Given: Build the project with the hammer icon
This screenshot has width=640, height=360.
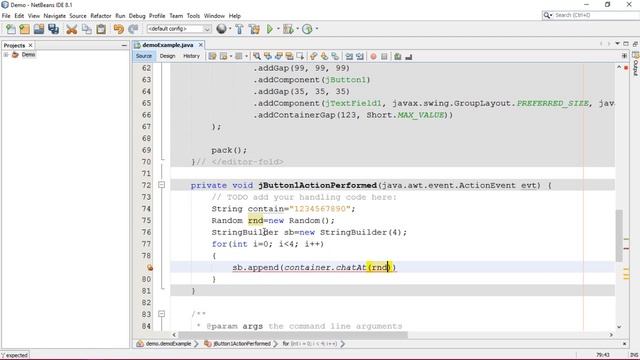Looking at the screenshot, I should pyautogui.click(x=240, y=29).
